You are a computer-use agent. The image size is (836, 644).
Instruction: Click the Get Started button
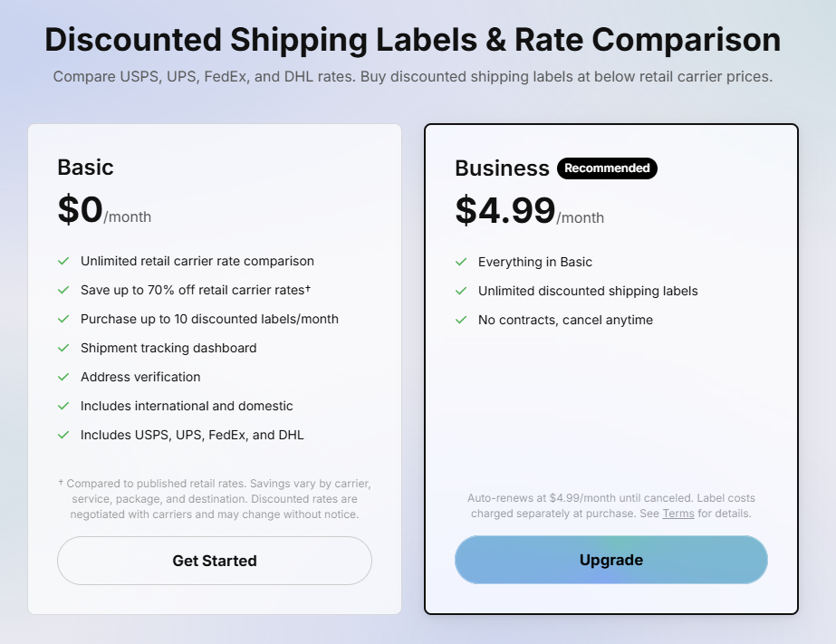214,560
